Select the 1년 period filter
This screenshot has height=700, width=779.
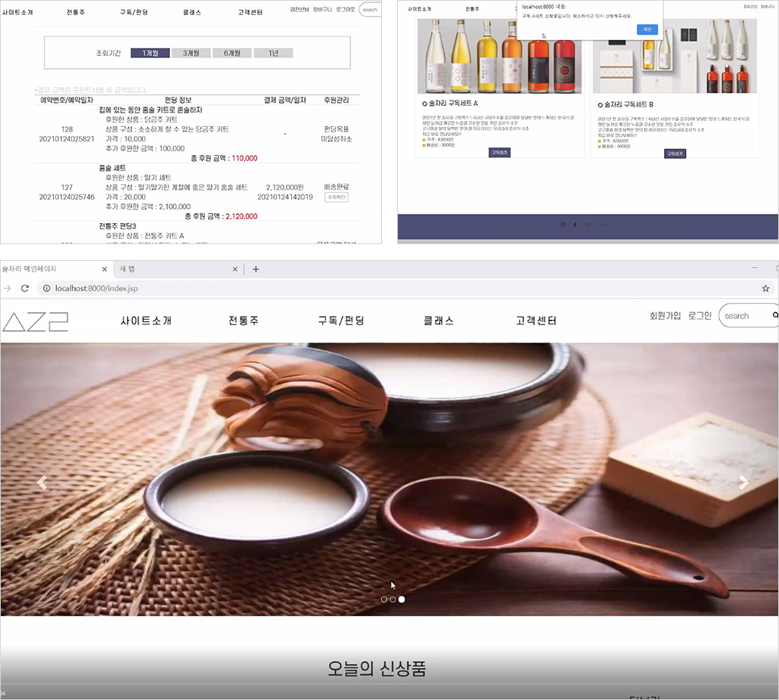pos(273,53)
